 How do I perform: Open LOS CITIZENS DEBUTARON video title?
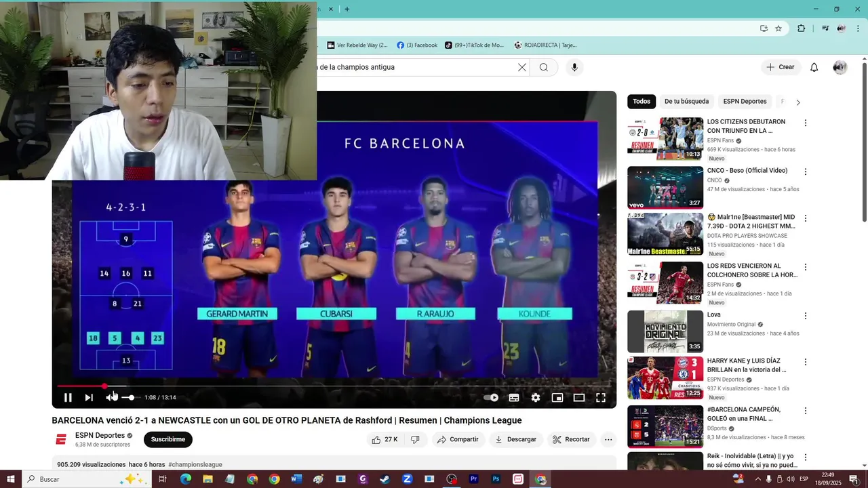[746, 126]
